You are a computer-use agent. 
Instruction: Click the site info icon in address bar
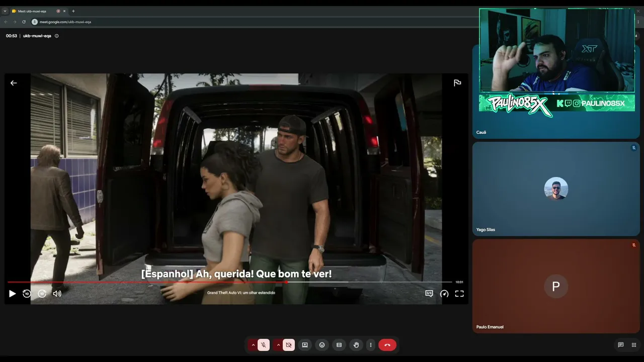pyautogui.click(x=35, y=22)
